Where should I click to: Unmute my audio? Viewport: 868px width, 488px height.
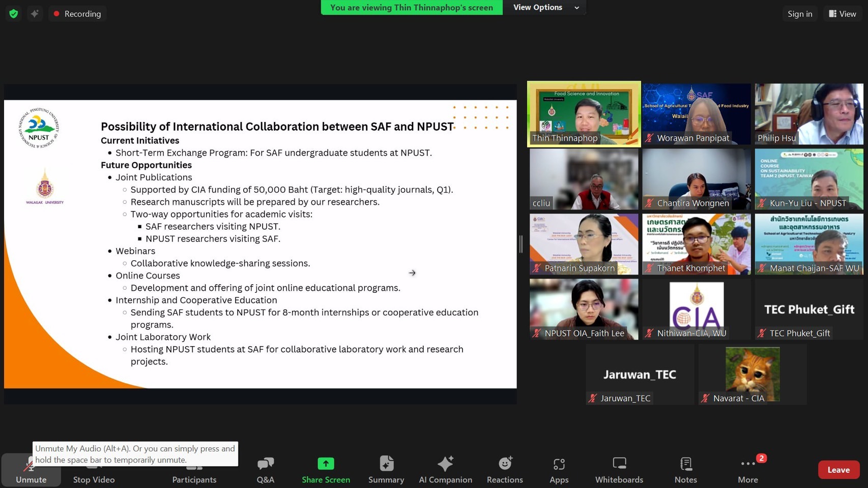pyautogui.click(x=31, y=470)
